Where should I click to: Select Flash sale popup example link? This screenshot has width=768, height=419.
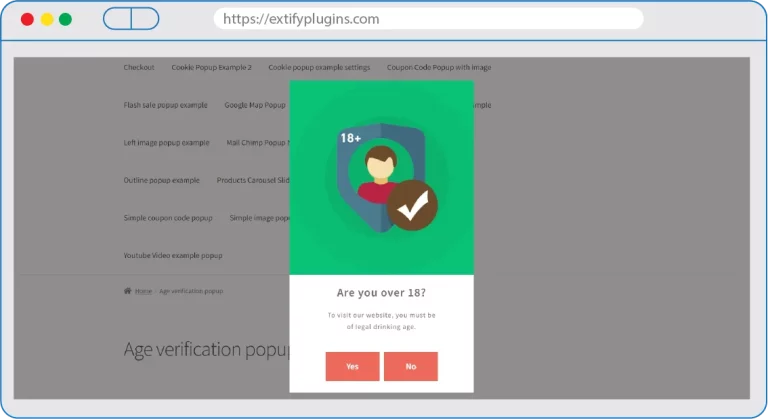(x=165, y=105)
